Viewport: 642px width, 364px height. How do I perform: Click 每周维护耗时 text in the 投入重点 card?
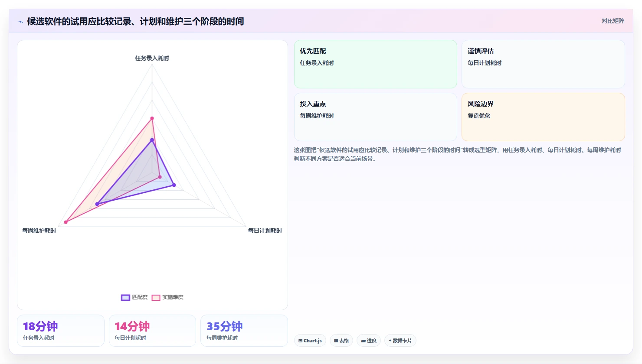pos(317,116)
